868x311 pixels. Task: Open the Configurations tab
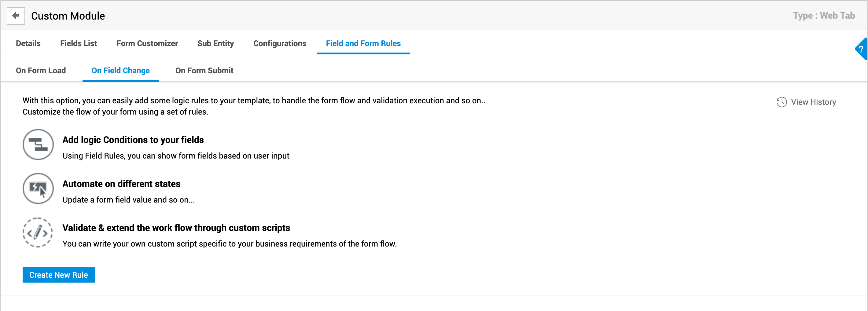point(280,43)
